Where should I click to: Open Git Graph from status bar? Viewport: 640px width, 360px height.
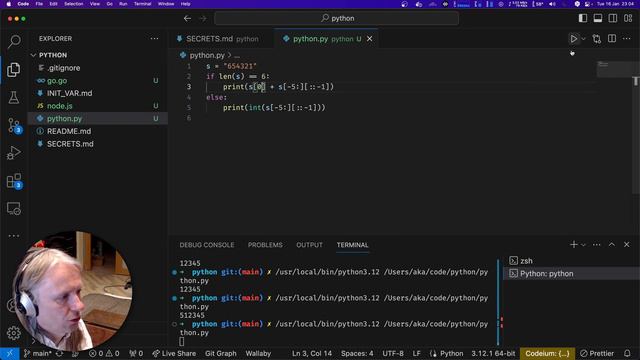[x=220, y=353]
